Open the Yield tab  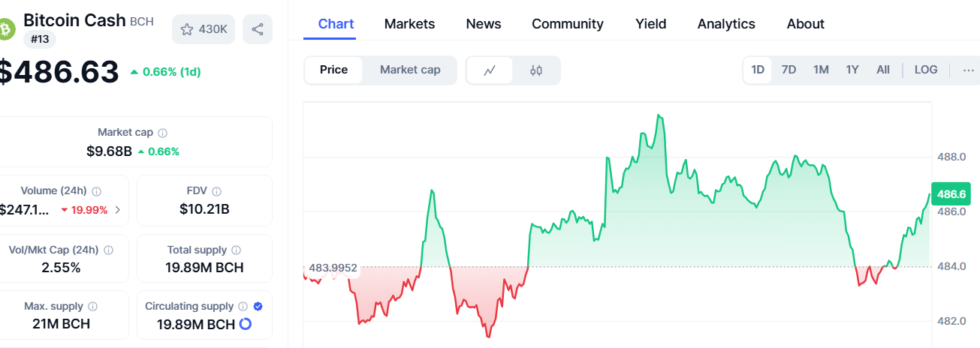650,24
